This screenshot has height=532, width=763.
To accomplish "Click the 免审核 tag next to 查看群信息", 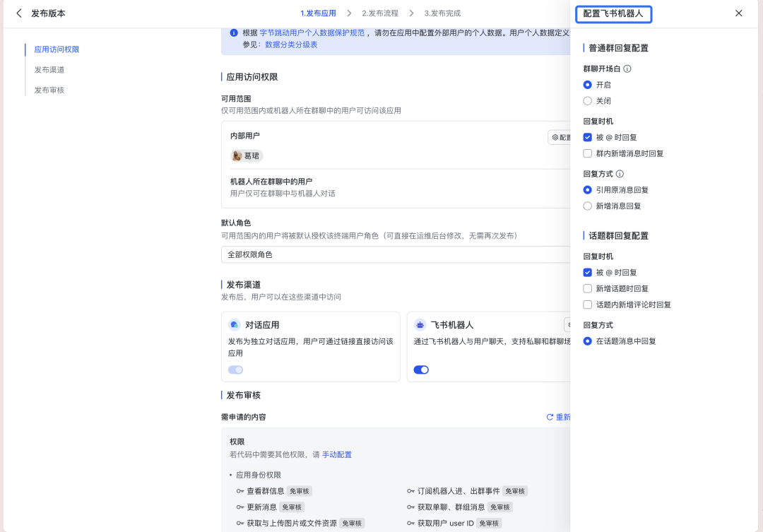I will pyautogui.click(x=300, y=491).
